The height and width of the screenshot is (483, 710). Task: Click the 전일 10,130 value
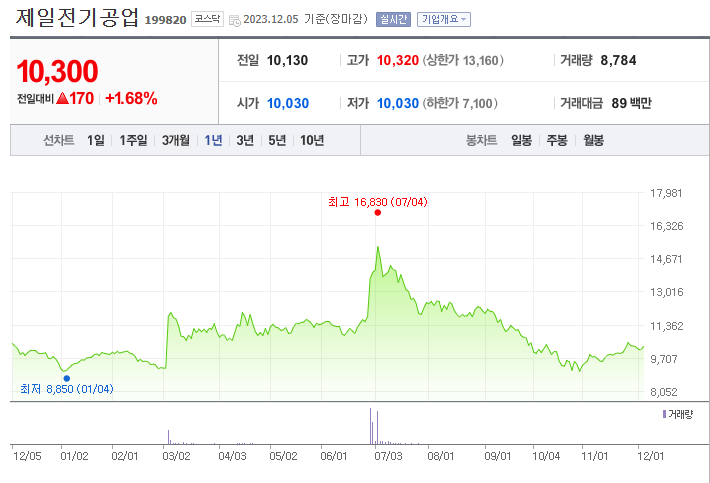[287, 60]
